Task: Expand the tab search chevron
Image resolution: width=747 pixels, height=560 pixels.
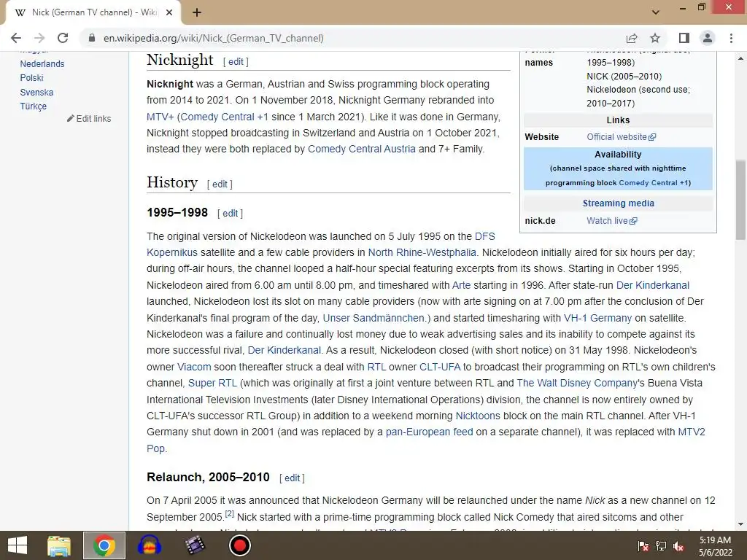Action: (x=656, y=12)
